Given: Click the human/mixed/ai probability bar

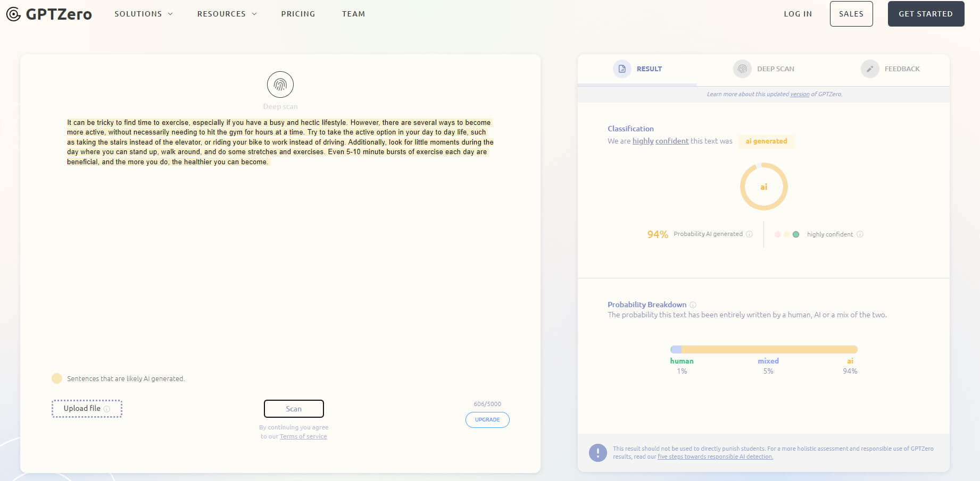Looking at the screenshot, I should (x=763, y=349).
